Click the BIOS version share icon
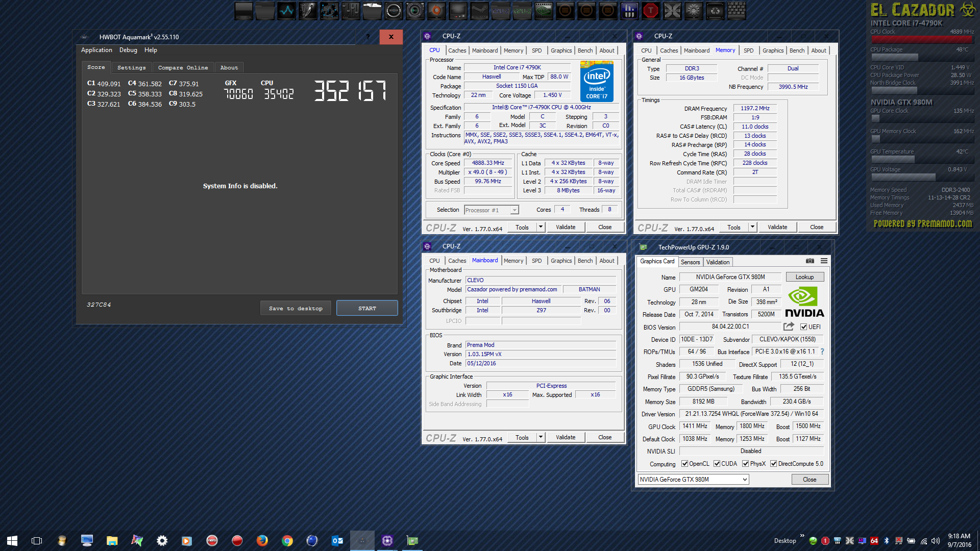This screenshot has height=551, width=980. [789, 327]
